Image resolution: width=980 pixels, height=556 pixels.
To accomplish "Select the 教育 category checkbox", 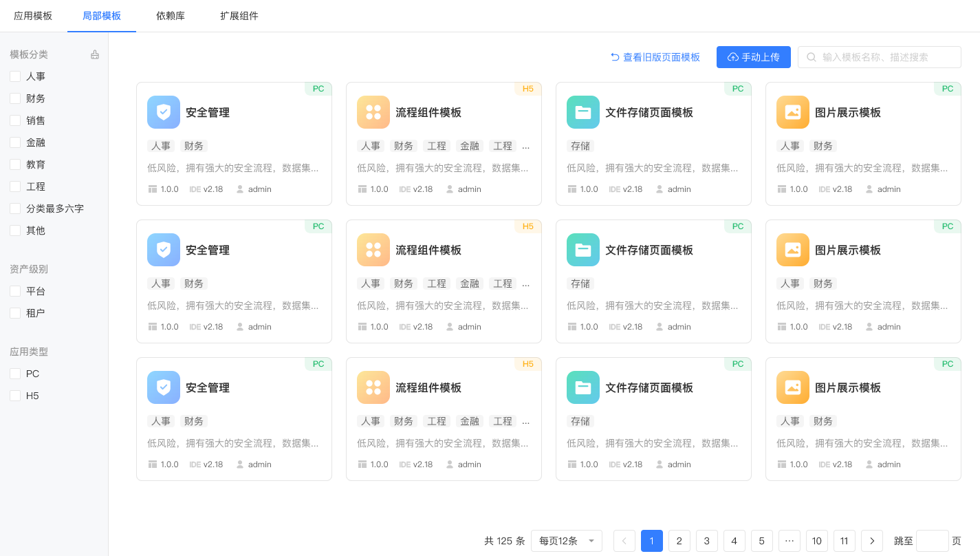I will tap(15, 164).
